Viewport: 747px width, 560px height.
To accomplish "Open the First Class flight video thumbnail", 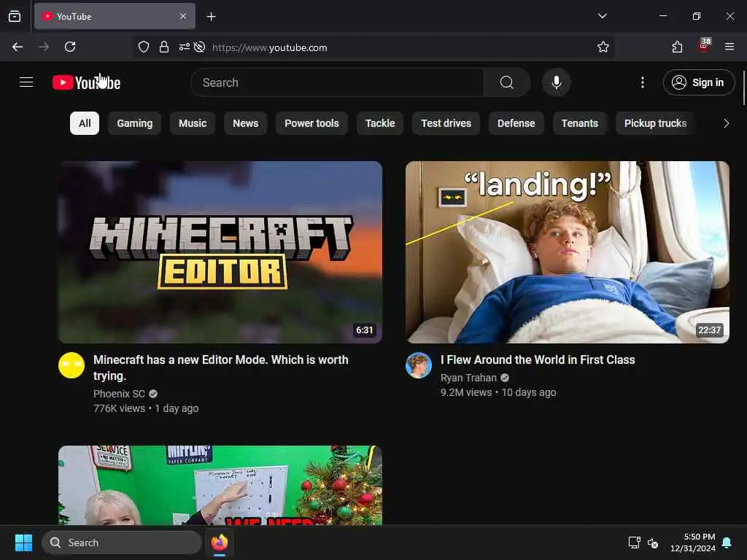I will 567,252.
